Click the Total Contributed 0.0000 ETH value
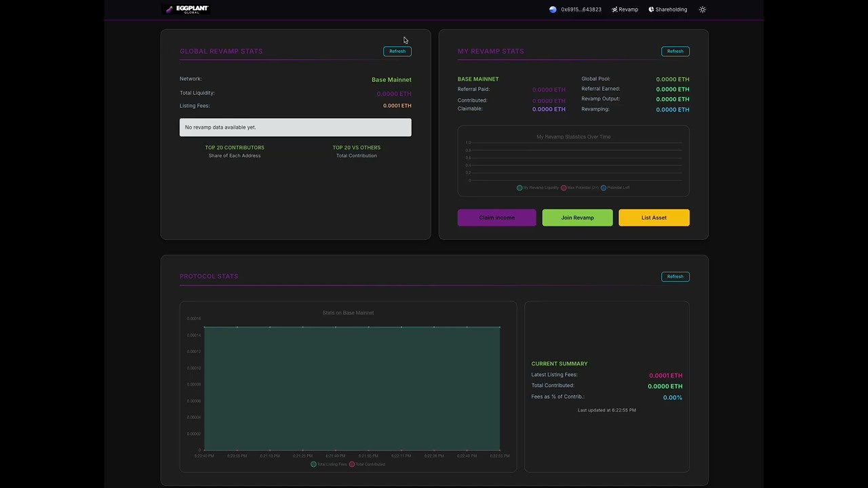The width and height of the screenshot is (868, 488). 665,386
